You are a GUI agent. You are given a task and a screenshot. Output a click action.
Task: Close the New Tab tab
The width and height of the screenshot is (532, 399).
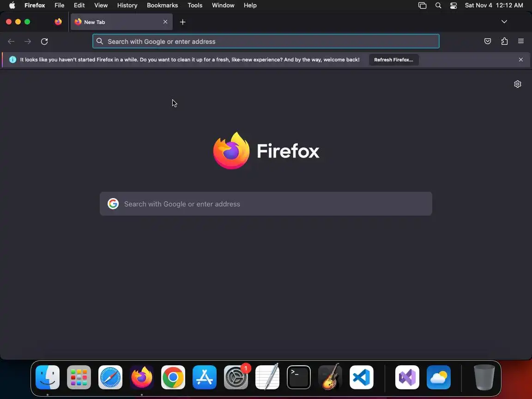point(165,22)
